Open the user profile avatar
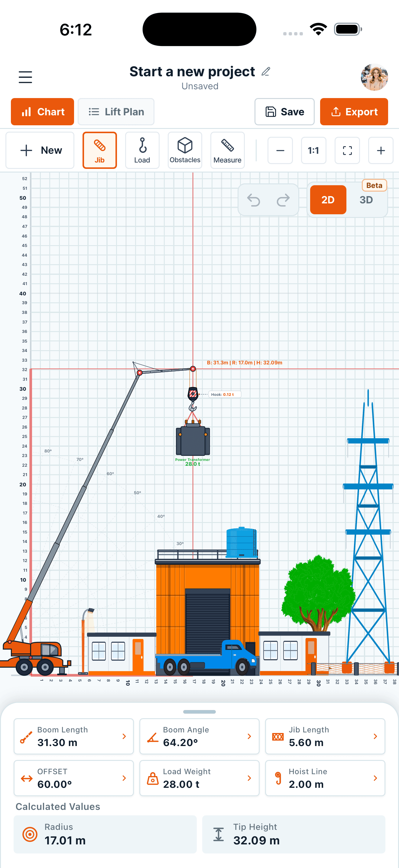The height and width of the screenshot is (868, 399). 374,77
